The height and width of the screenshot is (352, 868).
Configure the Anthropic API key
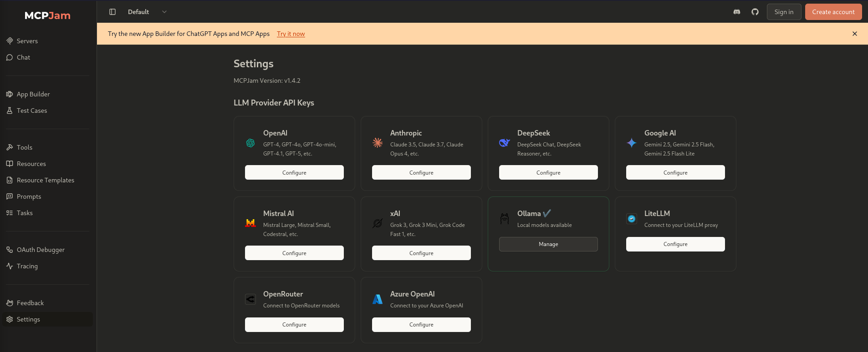(x=421, y=172)
